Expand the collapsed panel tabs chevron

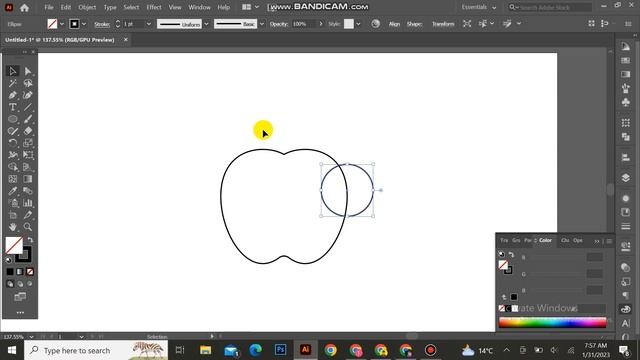pos(597,241)
